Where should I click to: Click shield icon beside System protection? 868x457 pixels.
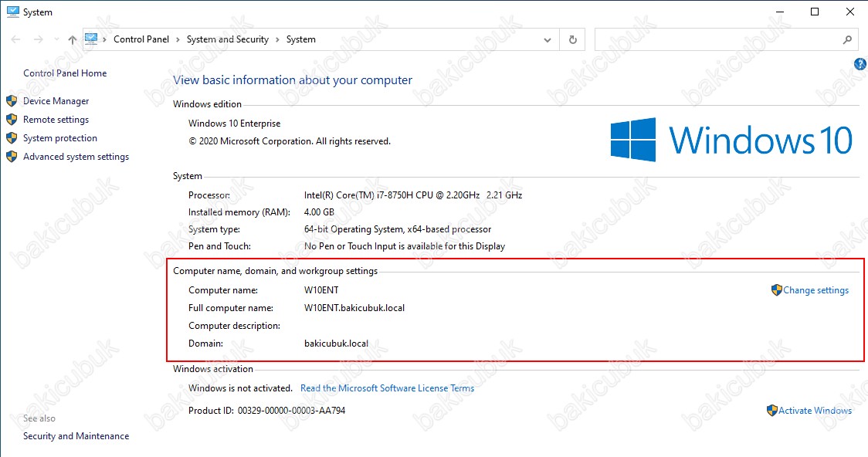pyautogui.click(x=12, y=137)
